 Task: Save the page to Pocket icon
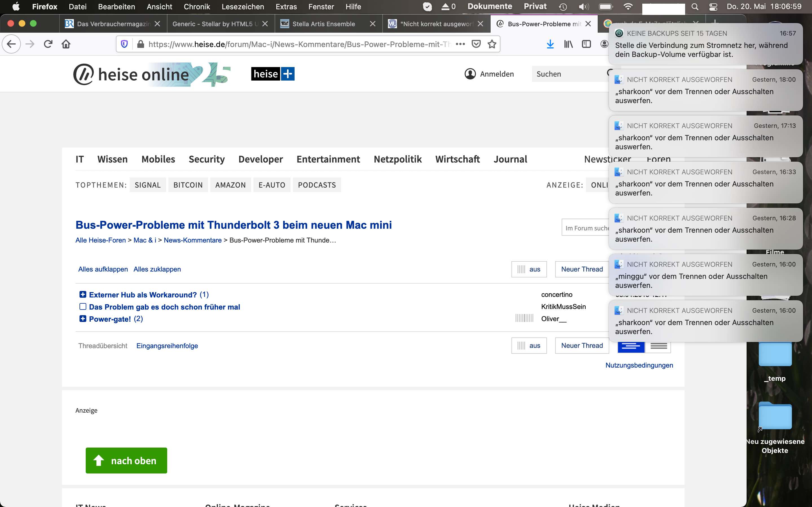pos(476,44)
